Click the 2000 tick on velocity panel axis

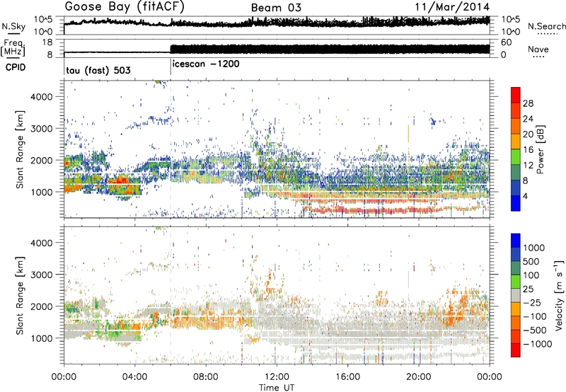click(x=42, y=306)
